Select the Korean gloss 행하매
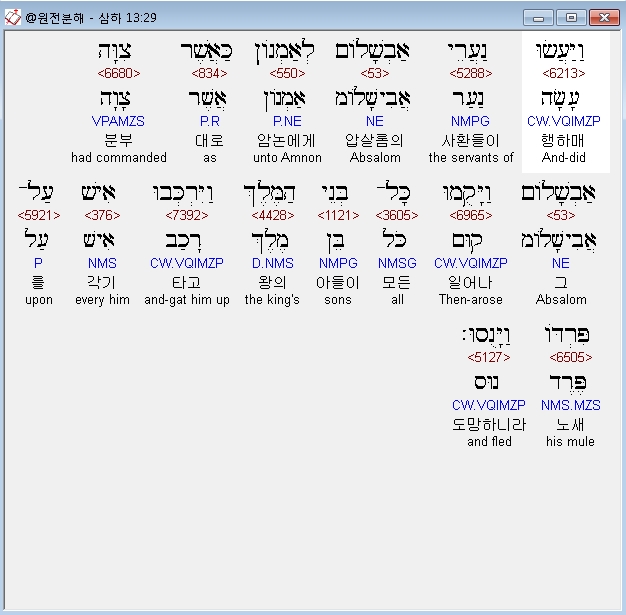The height and width of the screenshot is (615, 626). tap(563, 141)
